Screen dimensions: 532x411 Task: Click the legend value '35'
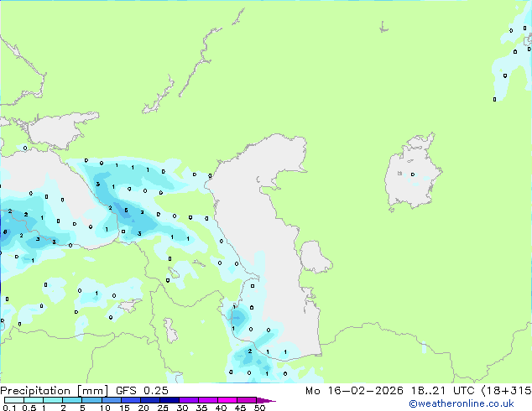click(x=201, y=408)
